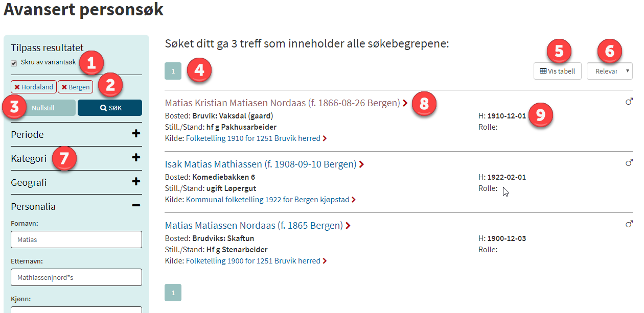
Task: Click red chevron after Matias Kristian Matiasen Nordaas
Action: tap(405, 103)
